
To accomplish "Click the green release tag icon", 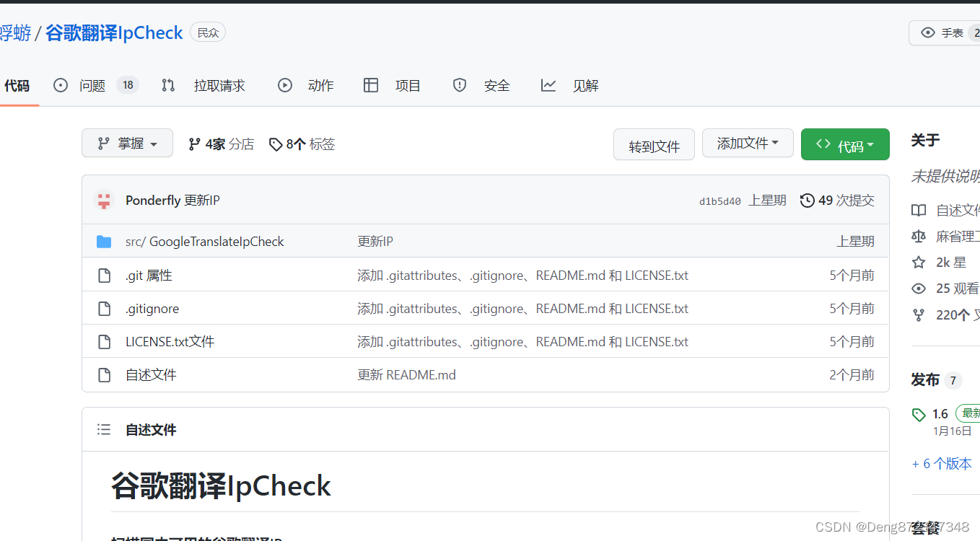I will point(919,415).
